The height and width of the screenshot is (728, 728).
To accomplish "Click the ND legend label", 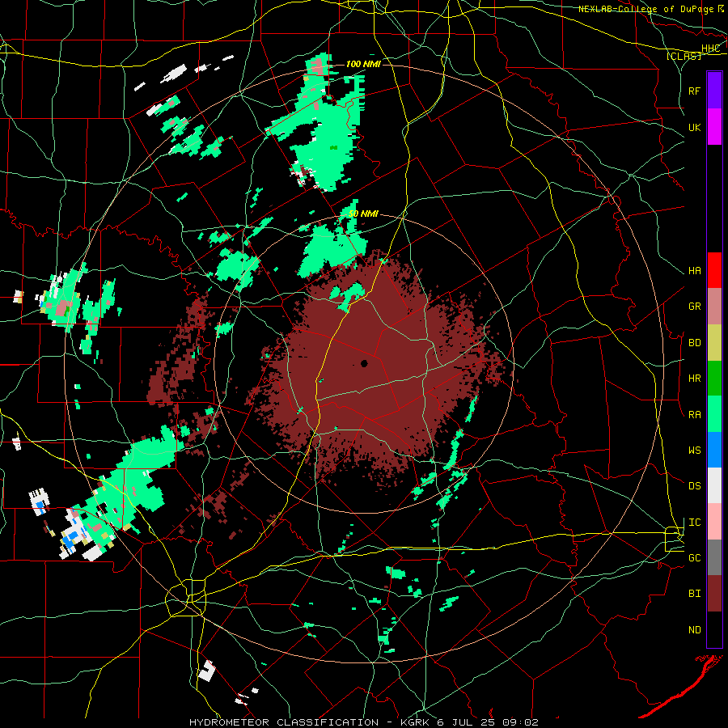I will click(694, 630).
